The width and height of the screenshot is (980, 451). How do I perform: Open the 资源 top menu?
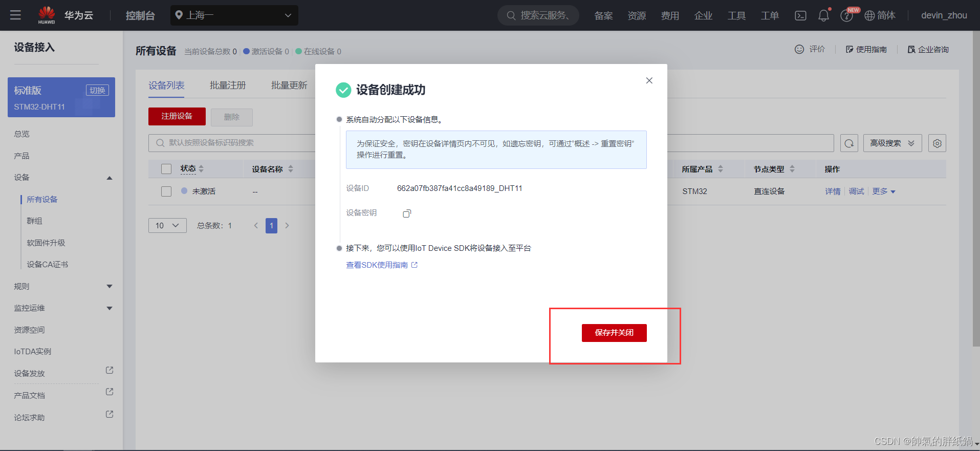pyautogui.click(x=637, y=16)
